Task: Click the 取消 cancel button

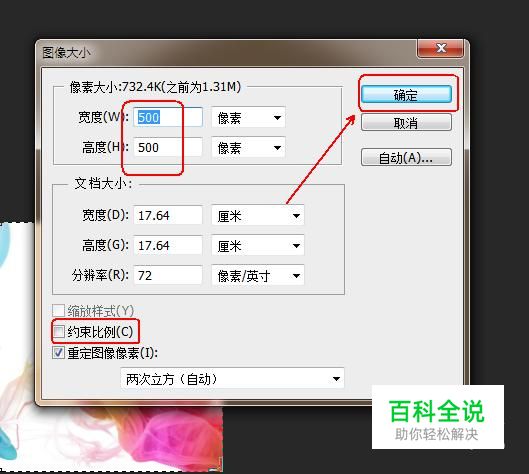Action: (406, 122)
